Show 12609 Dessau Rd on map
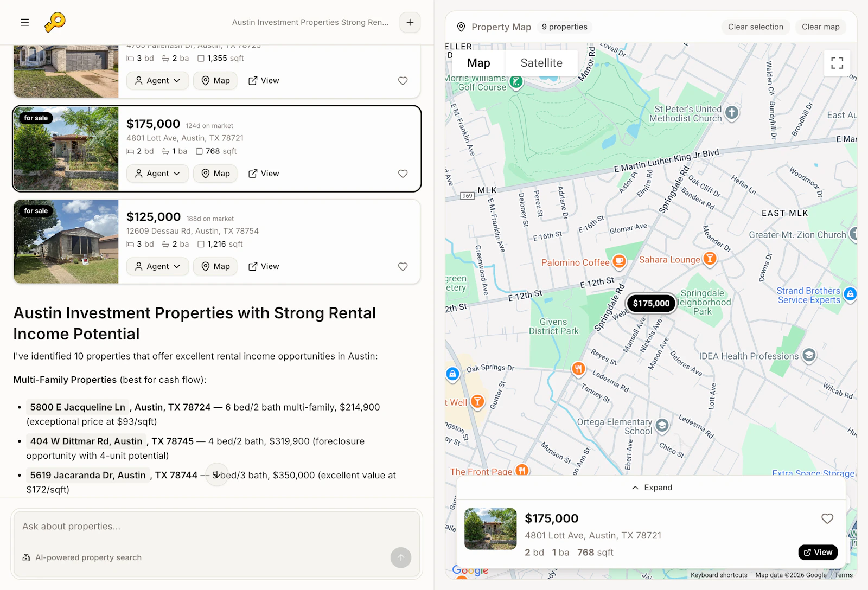Image resolution: width=868 pixels, height=590 pixels. (215, 266)
